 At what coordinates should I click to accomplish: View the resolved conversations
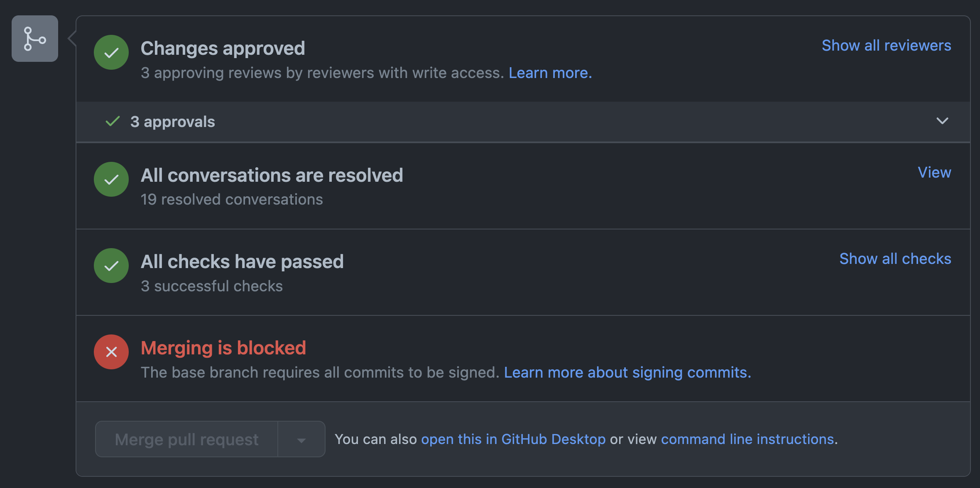coord(934,172)
